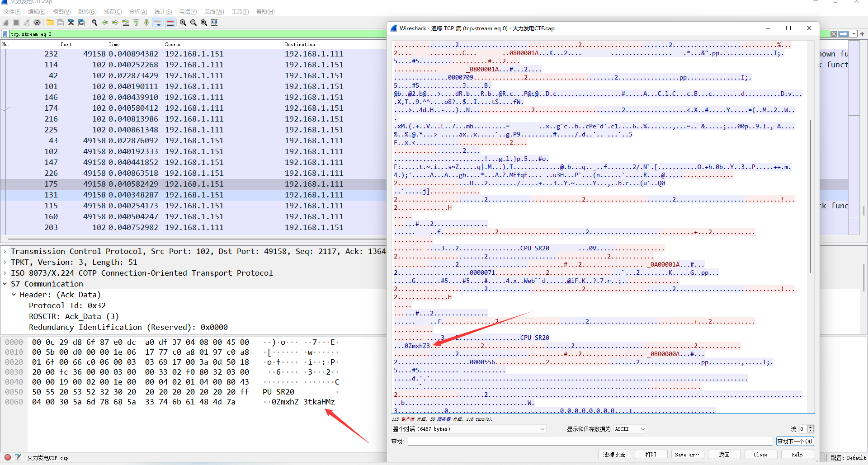Click the capture file properties status icon
868x465 pixels.
point(18,457)
